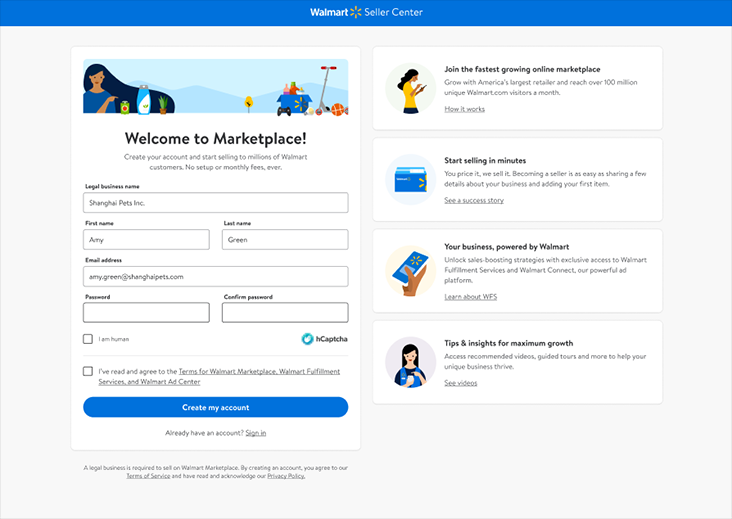Click the hand holding phone illustration
Image resolution: width=732 pixels, height=519 pixels.
tap(410, 271)
